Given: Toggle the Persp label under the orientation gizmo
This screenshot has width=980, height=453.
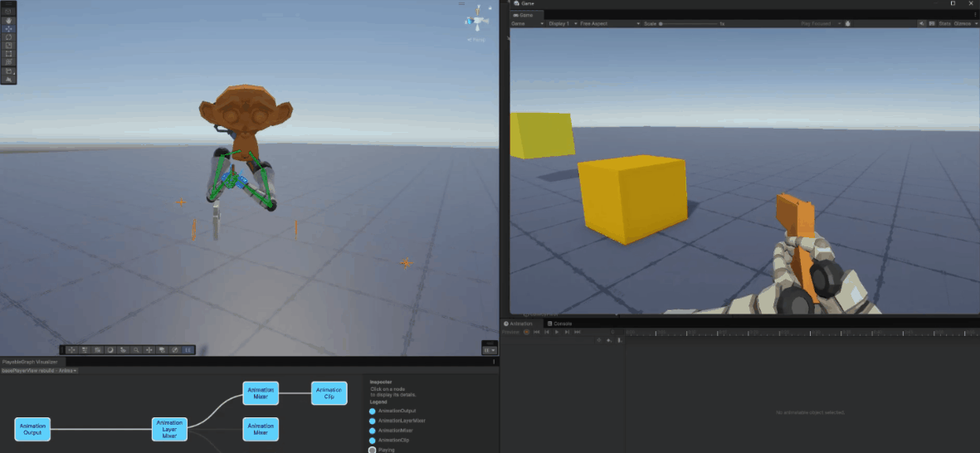Looking at the screenshot, I should 477,39.
